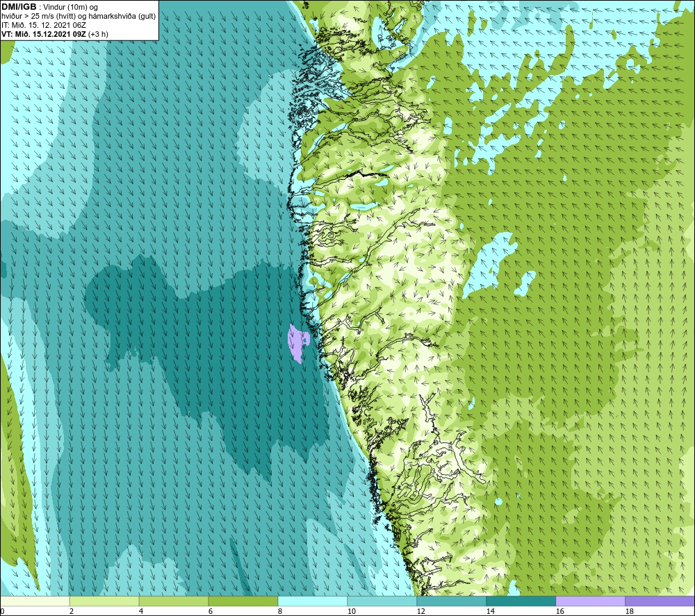Click the light teal 10-12 m/s color swatch
Viewport: 695px width, 616px height.
tap(382, 601)
